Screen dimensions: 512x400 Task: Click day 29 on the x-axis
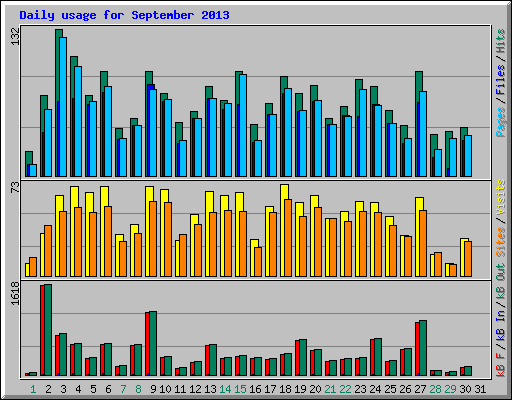coord(450,389)
